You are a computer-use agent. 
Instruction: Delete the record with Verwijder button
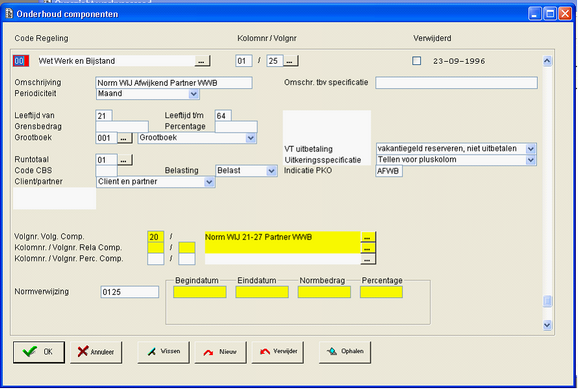tap(278, 352)
